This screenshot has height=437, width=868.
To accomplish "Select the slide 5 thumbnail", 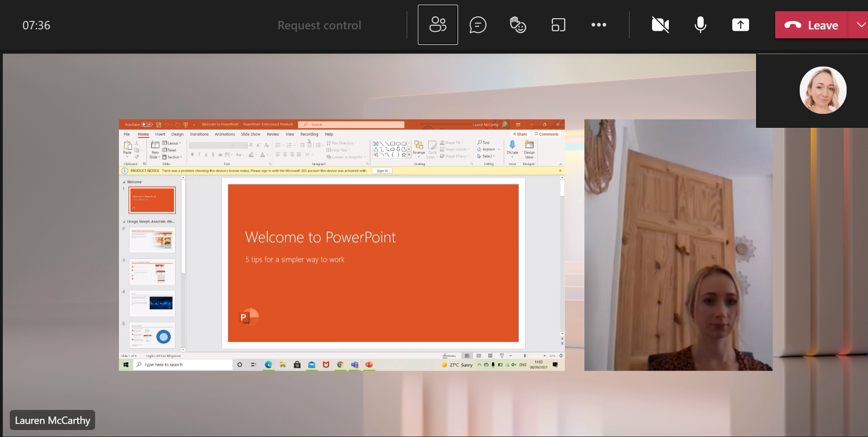I will click(152, 335).
